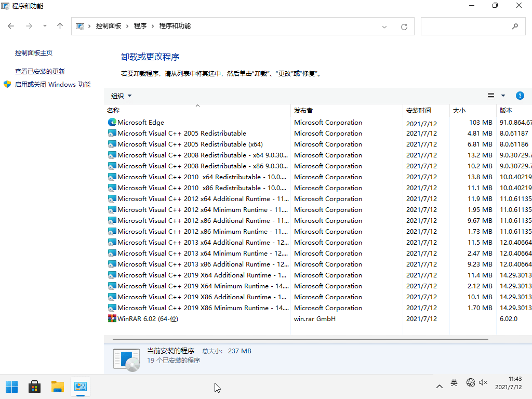Image resolution: width=532 pixels, height=399 pixels.
Task: Click 控制面板 in the breadcrumb
Action: 108,26
